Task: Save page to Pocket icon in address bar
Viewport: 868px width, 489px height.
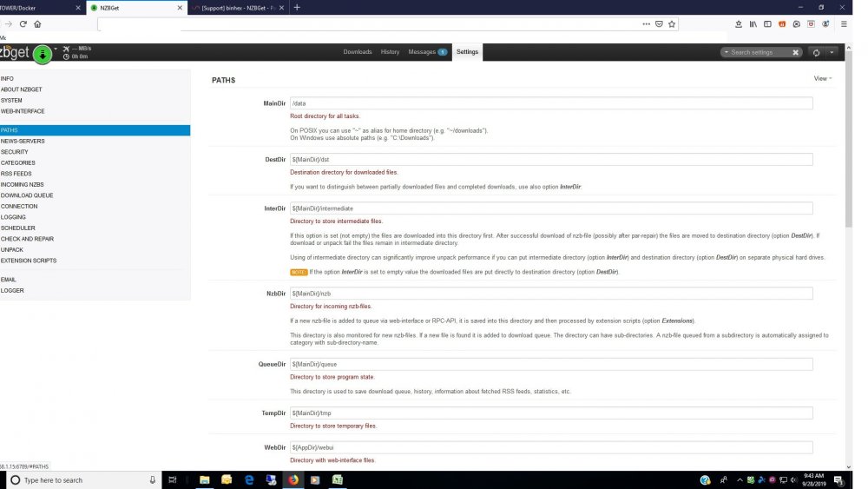Action: [x=659, y=23]
